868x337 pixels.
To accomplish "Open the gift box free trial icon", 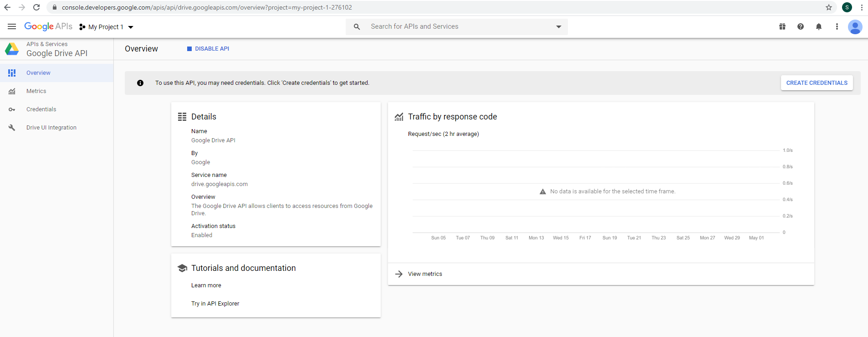I will point(782,26).
